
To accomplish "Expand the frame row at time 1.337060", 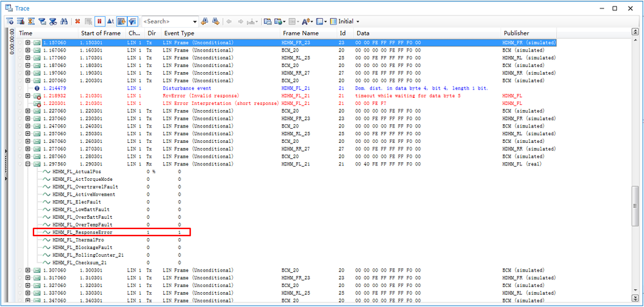I will pos(28,293).
